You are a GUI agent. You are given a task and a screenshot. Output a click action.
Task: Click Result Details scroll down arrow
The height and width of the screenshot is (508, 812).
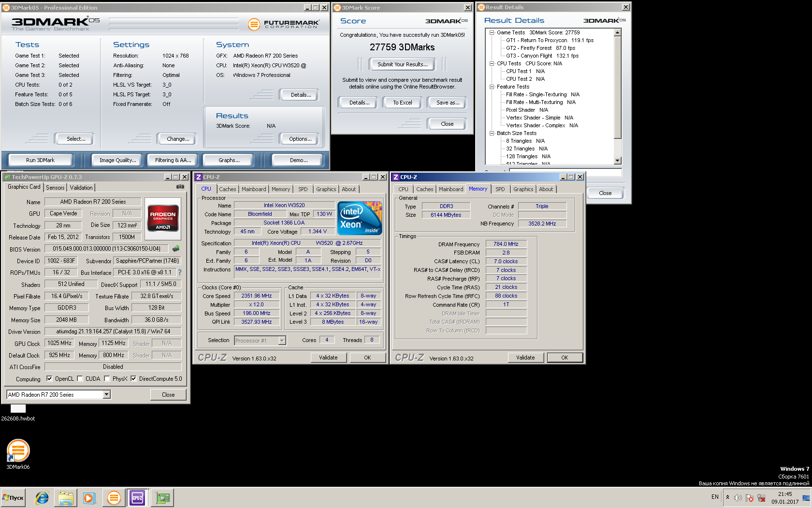(x=617, y=161)
